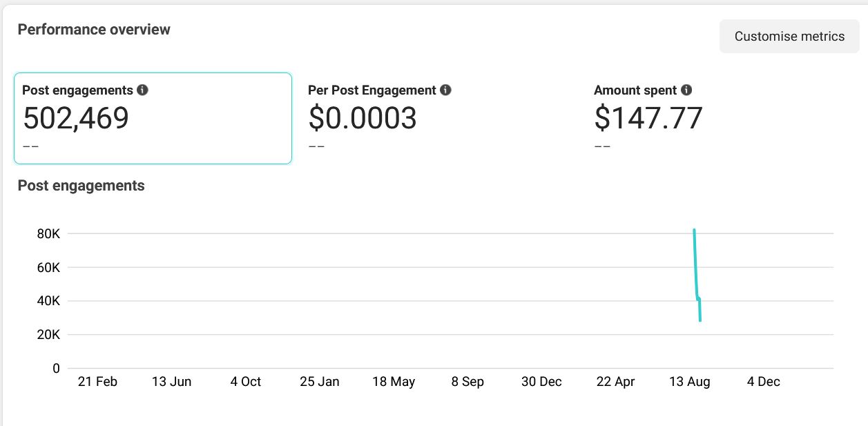Image resolution: width=868 pixels, height=426 pixels.
Task: Click the 60K axis label
Action: point(48,268)
